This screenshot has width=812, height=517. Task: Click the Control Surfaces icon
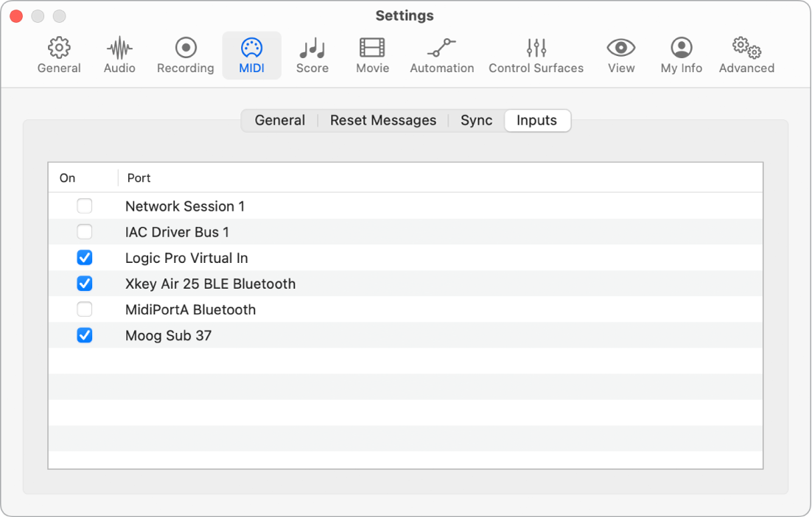coord(536,54)
